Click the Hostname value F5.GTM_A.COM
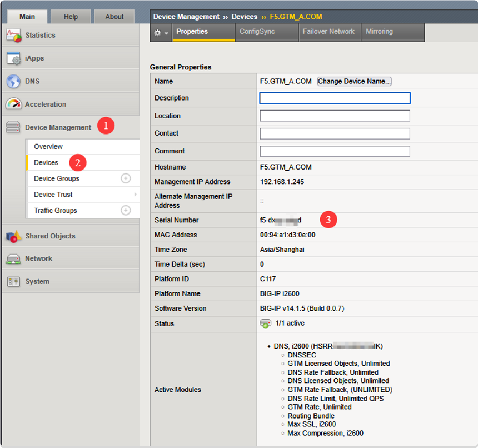The width and height of the screenshot is (478, 448). tap(286, 167)
